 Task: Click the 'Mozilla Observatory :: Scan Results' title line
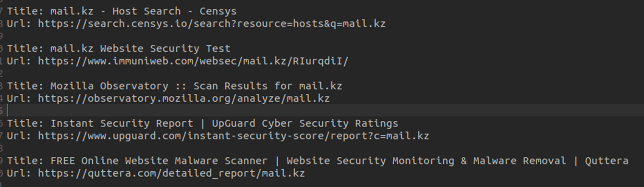click(x=174, y=86)
